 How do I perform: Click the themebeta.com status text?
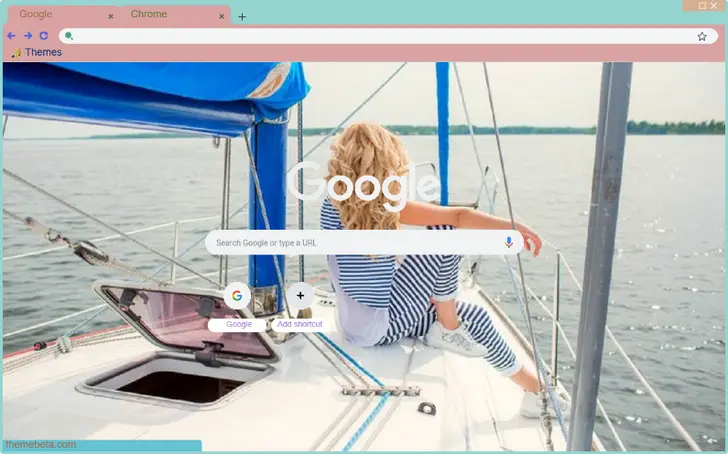coord(40,445)
